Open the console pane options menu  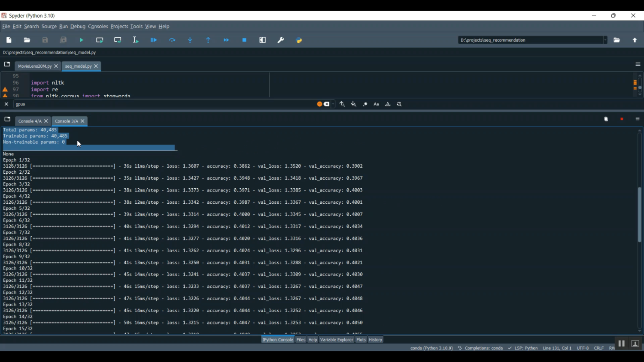coord(638,119)
